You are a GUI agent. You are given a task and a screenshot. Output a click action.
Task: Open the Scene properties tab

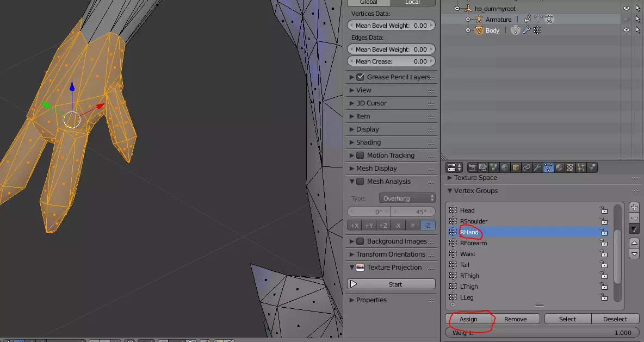[494, 167]
